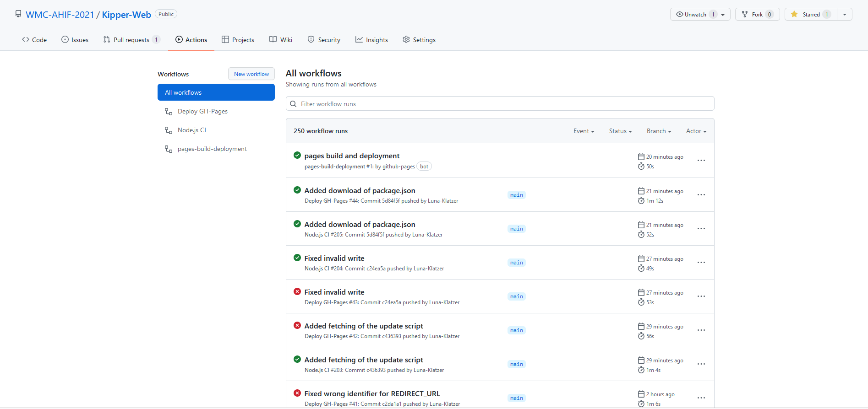Click the search magnifier icon

293,104
